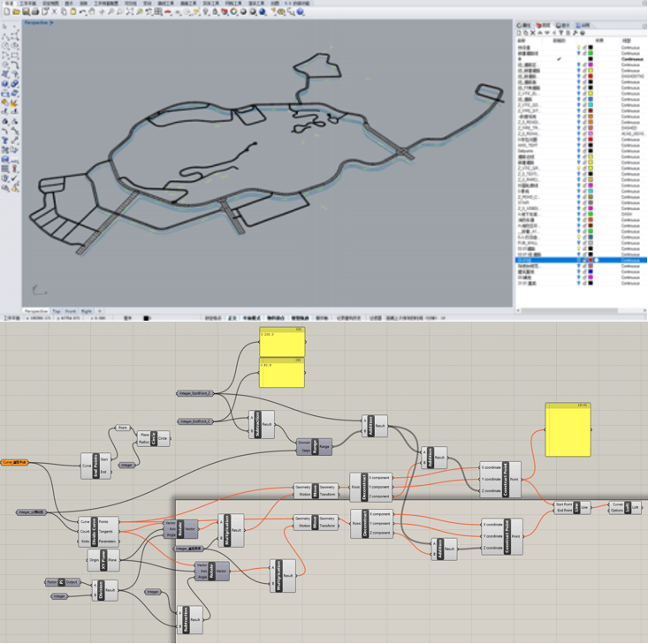This screenshot has width=648, height=644.
Task: Click the layer Filter funnel icon
Action: point(560,33)
